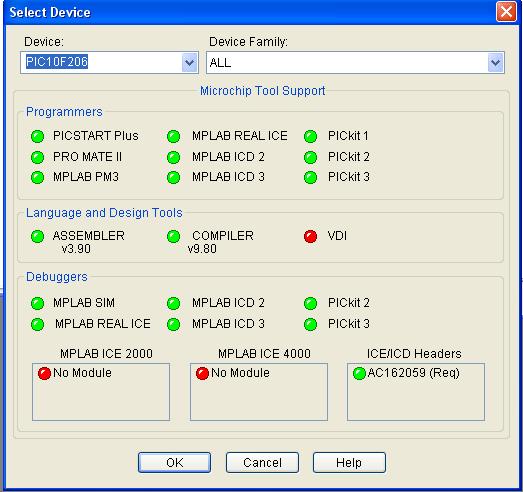Click the Cancel button
Image resolution: width=523 pixels, height=492 pixels.
(x=262, y=462)
